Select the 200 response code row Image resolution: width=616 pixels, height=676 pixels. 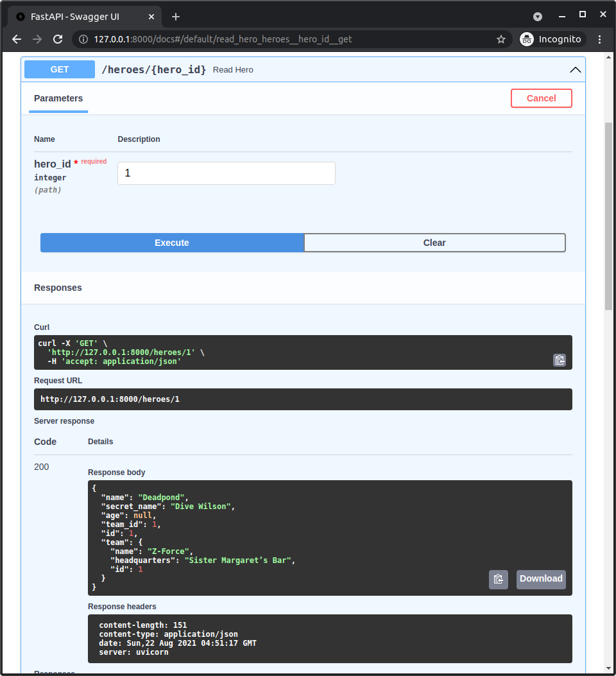click(x=41, y=467)
